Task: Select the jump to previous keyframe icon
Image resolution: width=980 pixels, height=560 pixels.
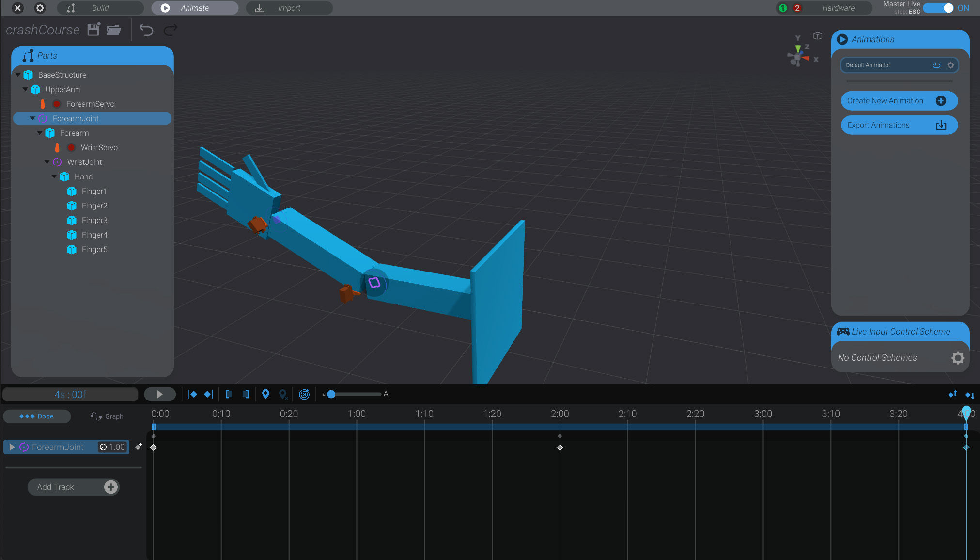Action: (x=192, y=394)
